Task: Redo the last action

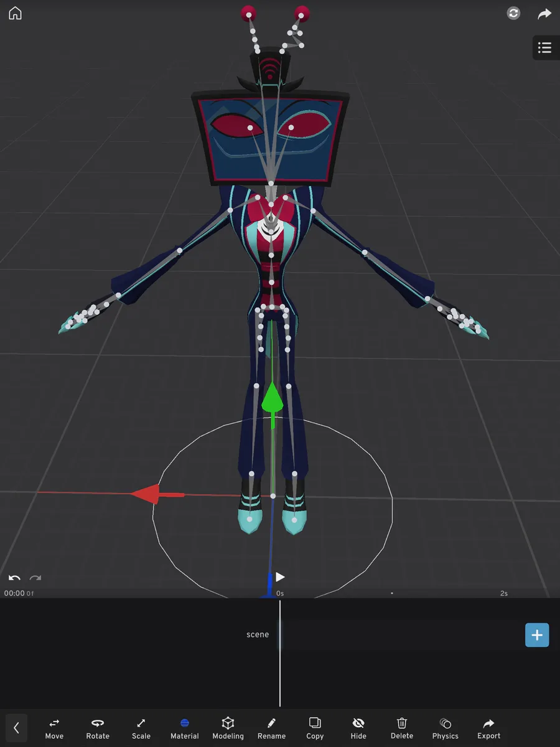Action: tap(35, 578)
